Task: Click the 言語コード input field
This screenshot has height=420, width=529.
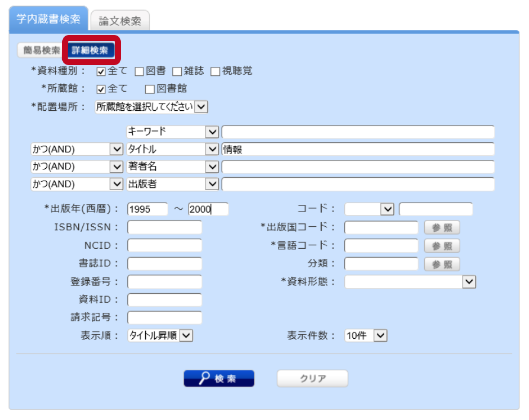Action: [381, 246]
